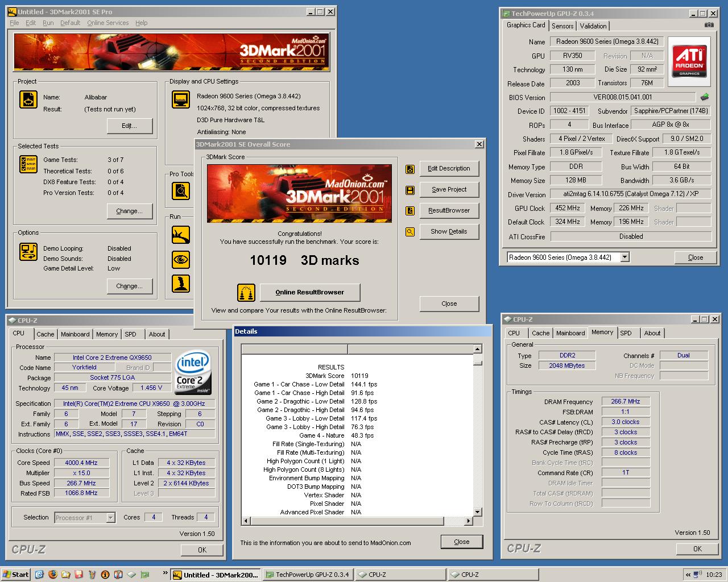728x582 pixels.
Task: Click the magnifier icon beside Show Details
Action: click(409, 232)
